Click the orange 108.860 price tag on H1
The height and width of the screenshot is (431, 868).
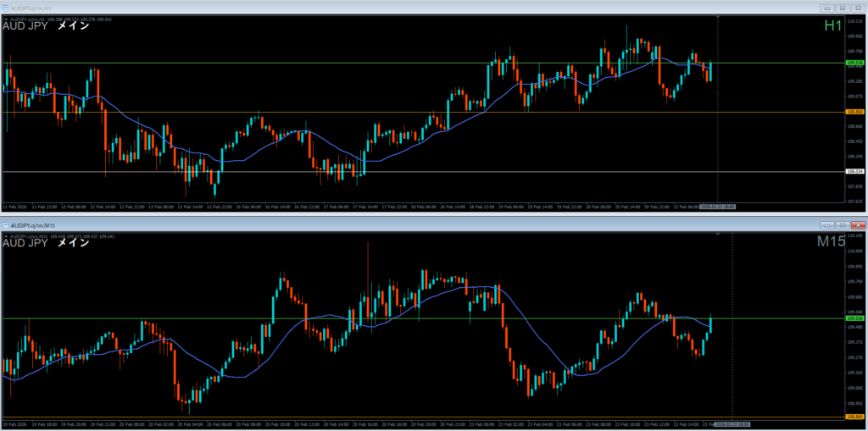(854, 112)
